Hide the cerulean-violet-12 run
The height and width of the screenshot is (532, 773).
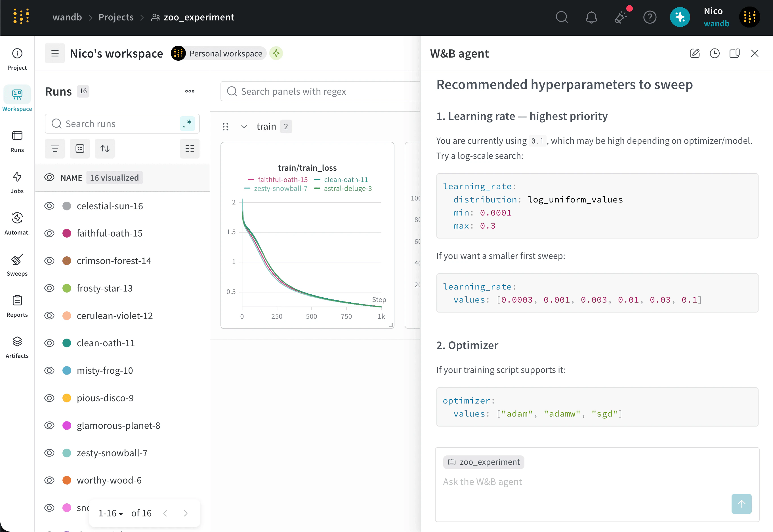point(49,316)
